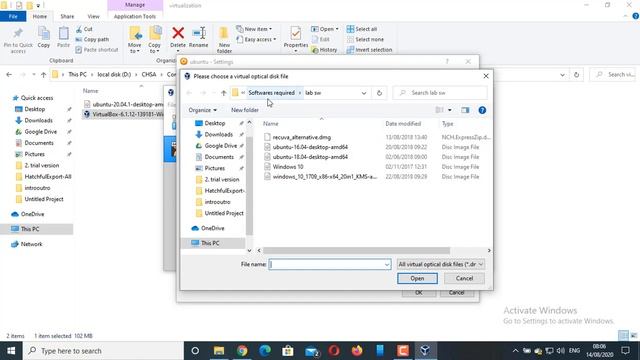Click Copy path in the ribbon
Image resolution: width=640 pixels, height=360 pixels.
click(92, 39)
